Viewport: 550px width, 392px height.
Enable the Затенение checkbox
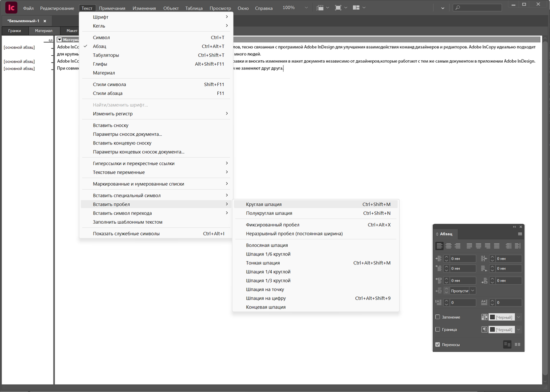(x=438, y=317)
